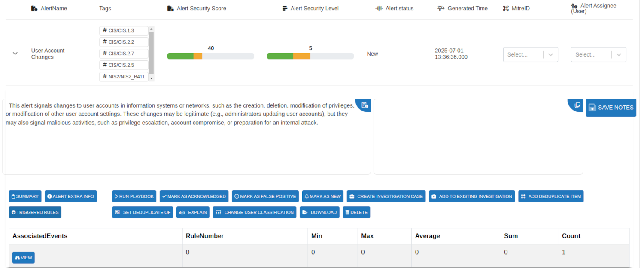Screen dimensions: 644x268
Task: Delete this alert
Action: (356, 212)
